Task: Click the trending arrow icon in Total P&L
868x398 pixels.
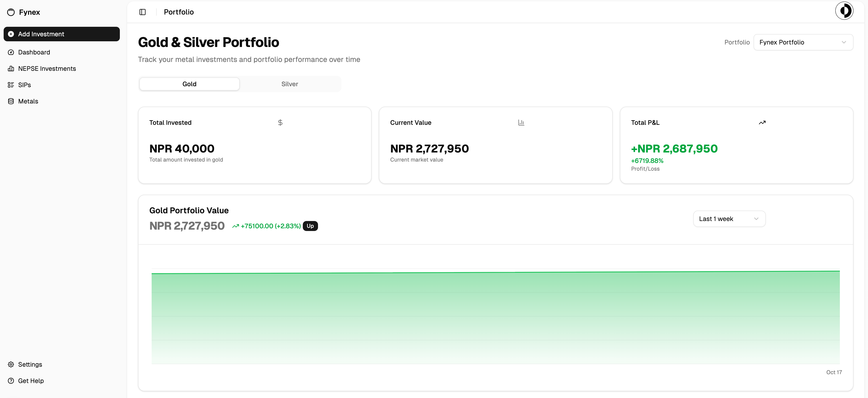Action: [x=762, y=123]
